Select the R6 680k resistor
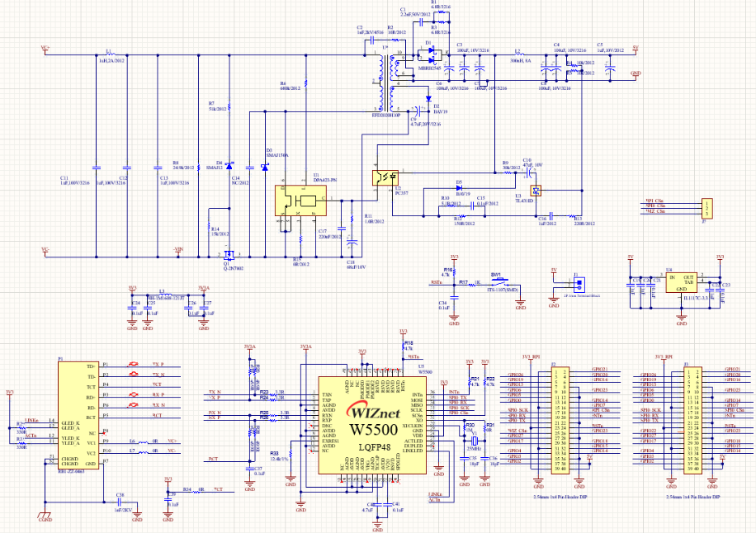Screen dimensions: 756x533 [x=306, y=83]
